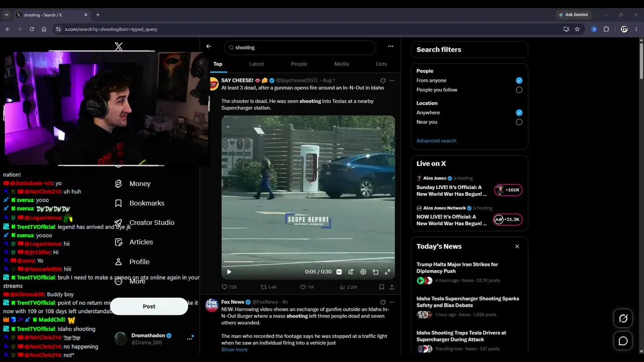Viewport: 644px width, 362px height.
Task: Click the Post button in the sidebar
Action: click(x=149, y=306)
